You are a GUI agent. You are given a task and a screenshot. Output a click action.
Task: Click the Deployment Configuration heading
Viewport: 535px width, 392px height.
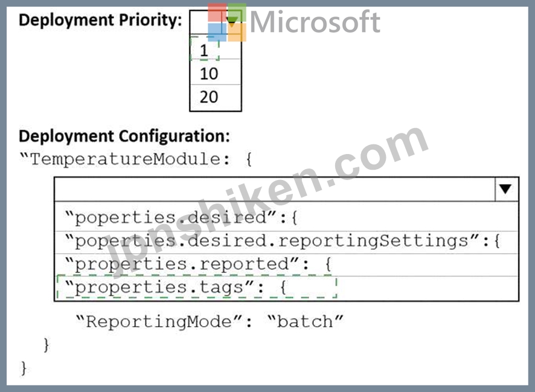(124, 136)
